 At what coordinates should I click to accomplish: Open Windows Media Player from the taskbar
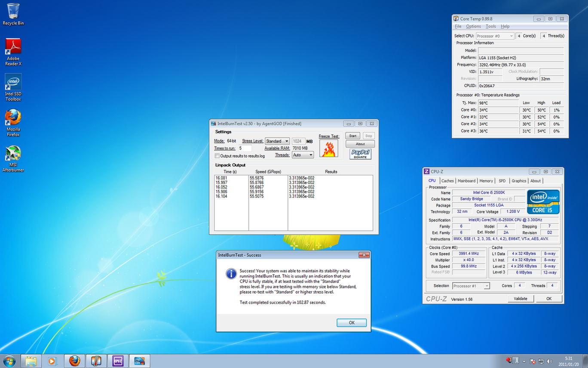tap(52, 361)
